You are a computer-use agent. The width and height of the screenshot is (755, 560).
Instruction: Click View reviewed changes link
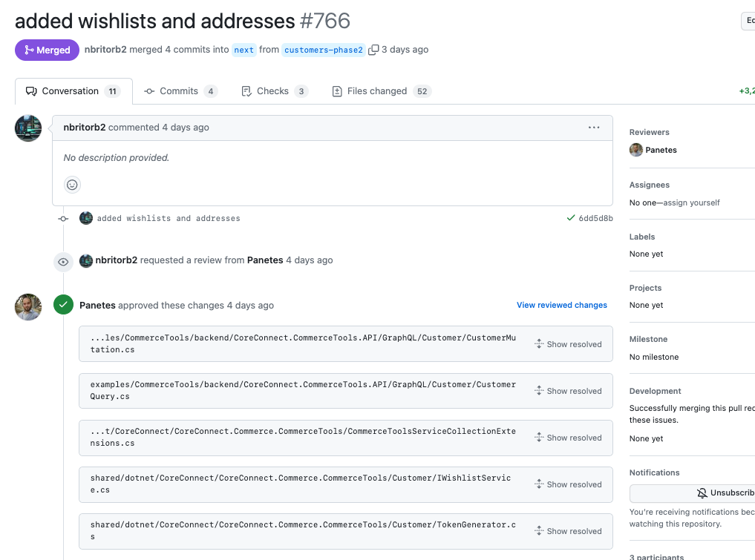pyautogui.click(x=562, y=305)
